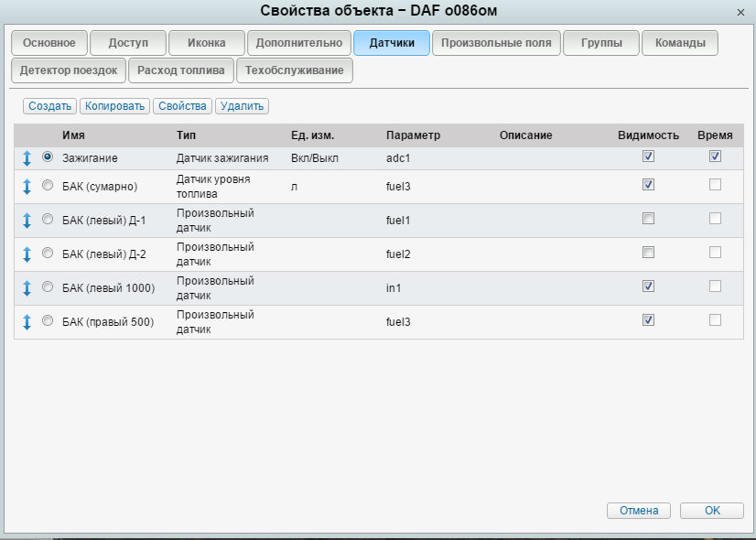Disable visibility for БАК (левый 1000)
This screenshot has height=540, width=756.
tap(648, 286)
